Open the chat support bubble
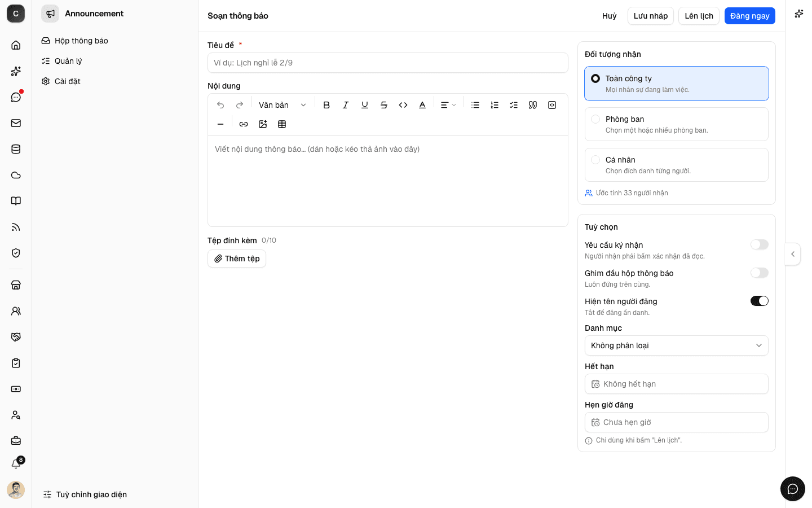 click(x=793, y=489)
